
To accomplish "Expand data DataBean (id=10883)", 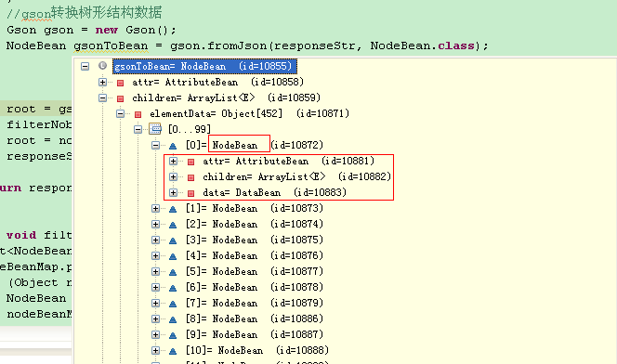I will (x=173, y=192).
